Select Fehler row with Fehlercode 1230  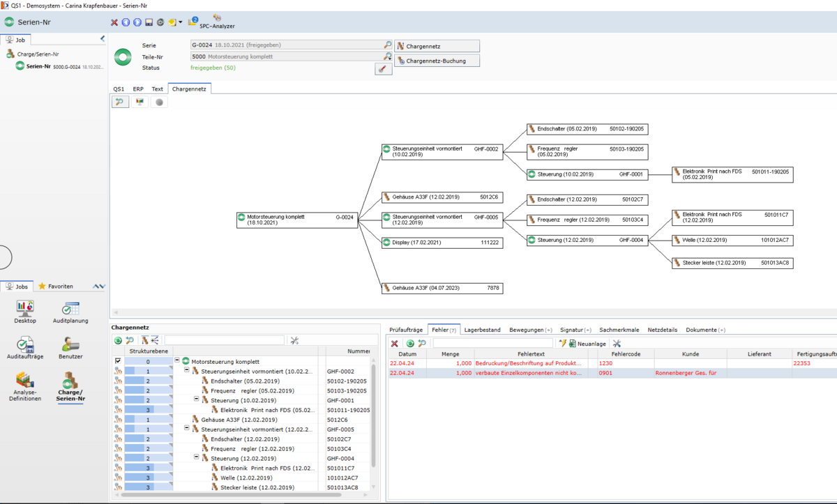pyautogui.click(x=612, y=363)
